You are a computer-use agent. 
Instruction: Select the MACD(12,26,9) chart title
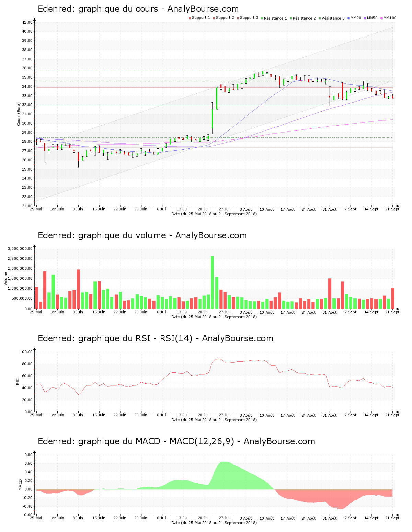tap(176, 441)
